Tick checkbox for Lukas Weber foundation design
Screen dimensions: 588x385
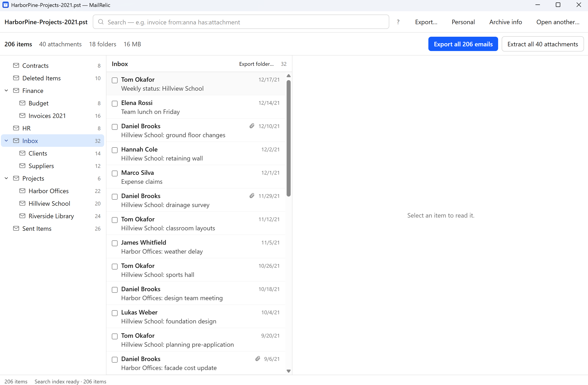[x=115, y=313]
